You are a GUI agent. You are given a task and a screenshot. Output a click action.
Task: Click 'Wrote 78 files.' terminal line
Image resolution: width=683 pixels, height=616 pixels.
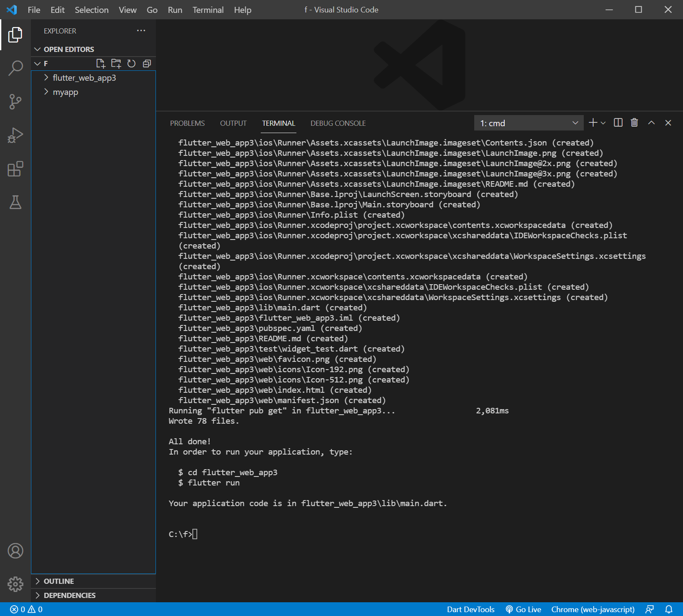pos(204,421)
